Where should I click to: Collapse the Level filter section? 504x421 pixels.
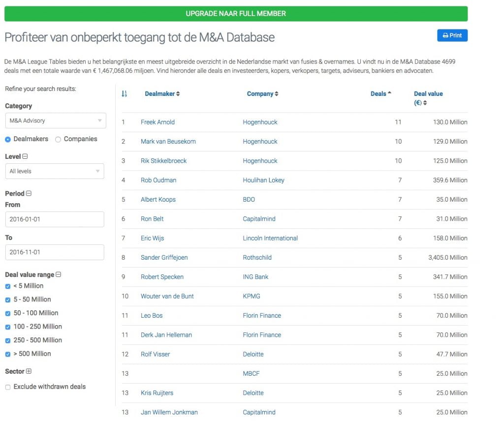(x=25, y=156)
